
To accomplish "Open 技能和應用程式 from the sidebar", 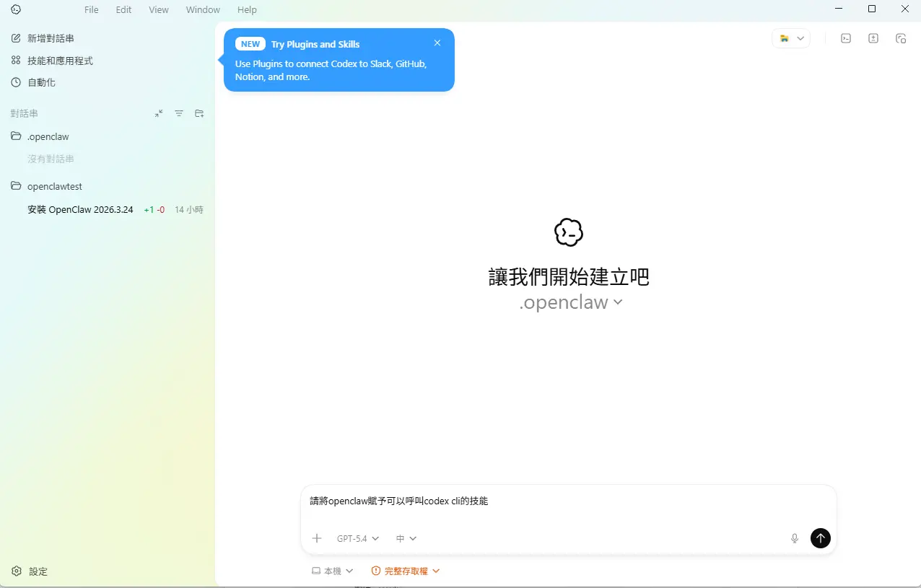I will 60,61.
